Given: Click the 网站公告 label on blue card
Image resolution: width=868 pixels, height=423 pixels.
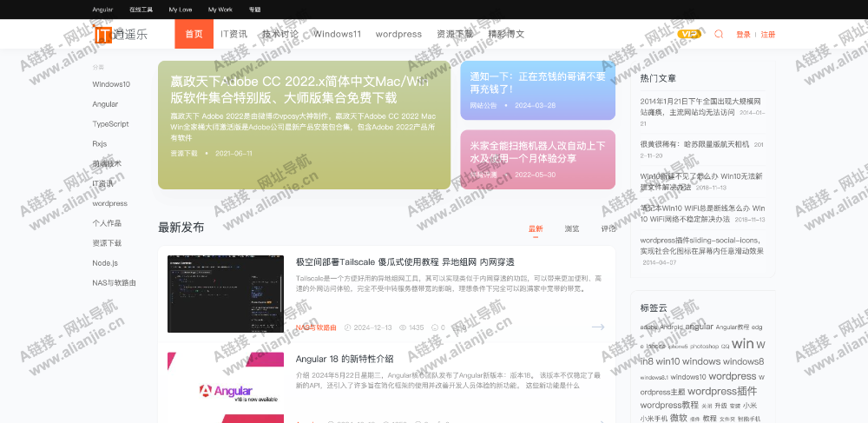Looking at the screenshot, I should click(483, 105).
